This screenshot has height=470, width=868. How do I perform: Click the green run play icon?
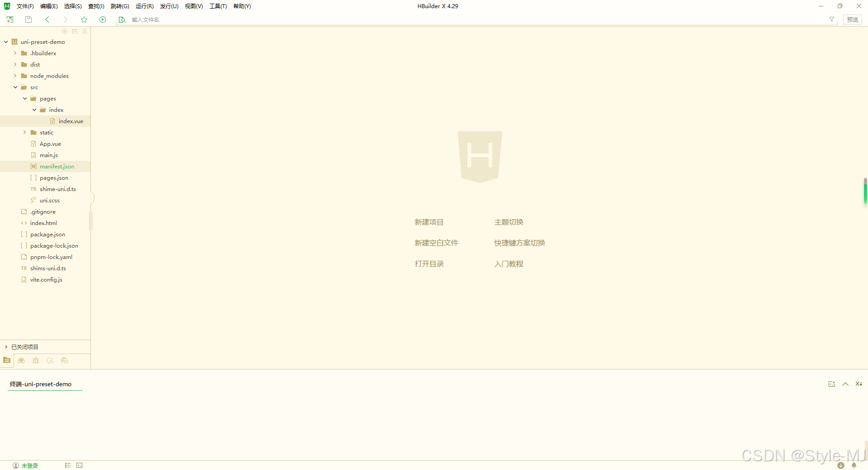(x=103, y=19)
